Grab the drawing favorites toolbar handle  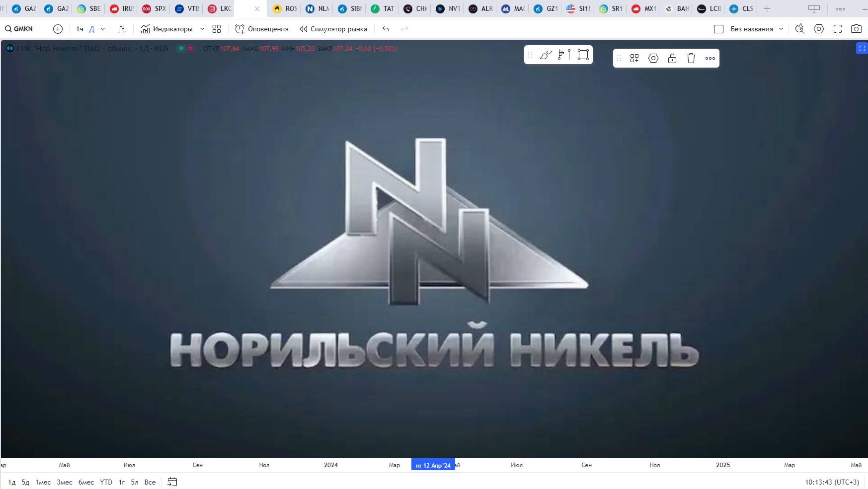point(530,55)
